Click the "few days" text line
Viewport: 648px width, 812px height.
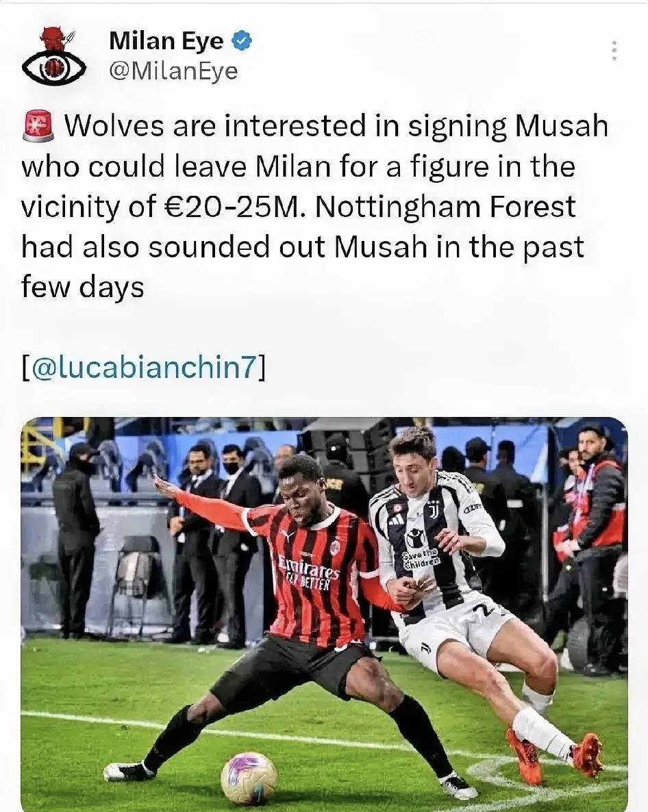[82, 287]
